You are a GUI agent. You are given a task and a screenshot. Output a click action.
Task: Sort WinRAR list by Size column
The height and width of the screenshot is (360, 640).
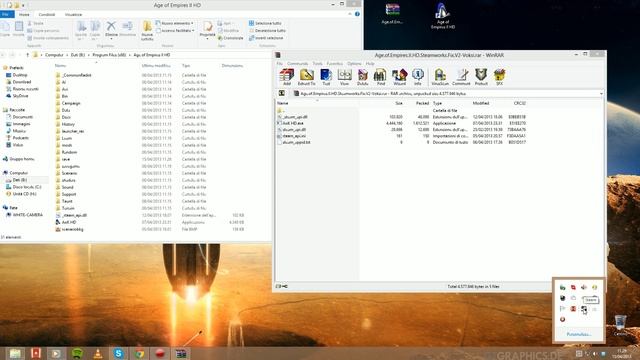coord(399,103)
